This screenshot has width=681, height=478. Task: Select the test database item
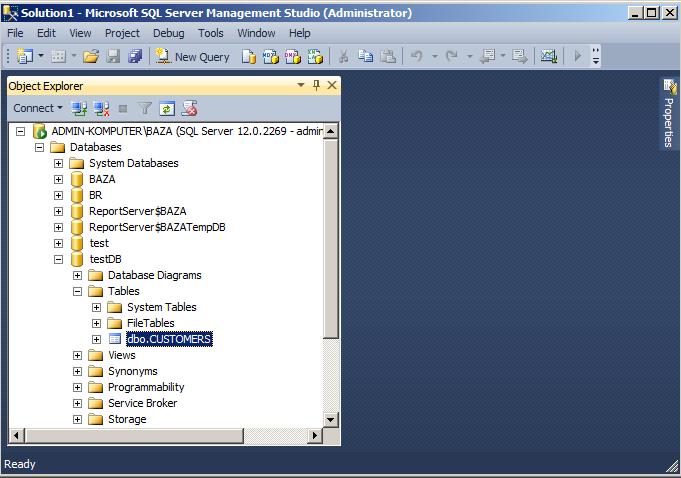(99, 243)
